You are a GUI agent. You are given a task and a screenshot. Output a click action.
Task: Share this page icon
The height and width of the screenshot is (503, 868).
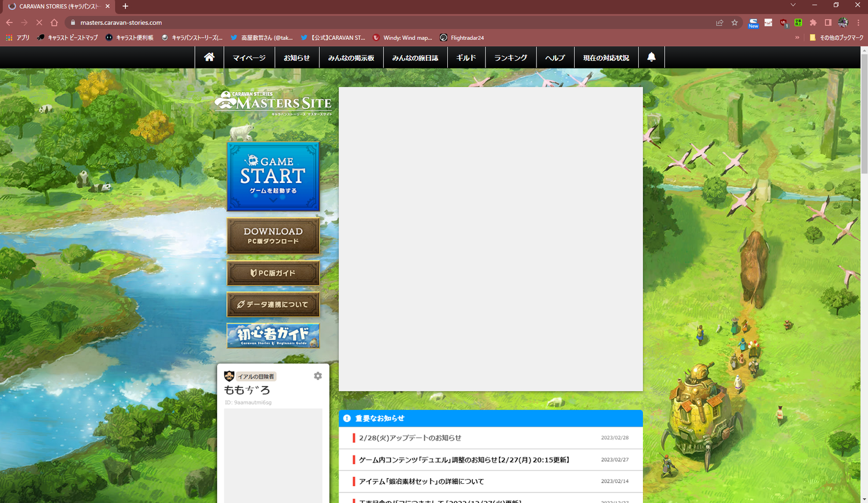tap(719, 23)
